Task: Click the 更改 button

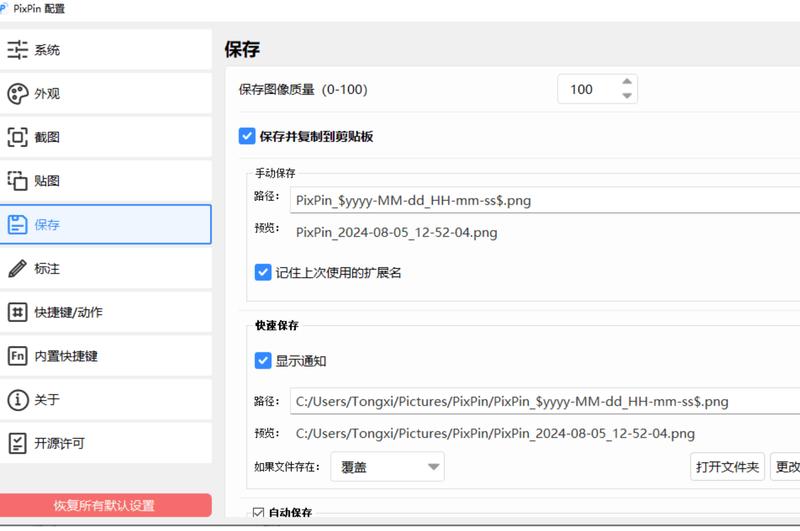Action: (x=786, y=467)
